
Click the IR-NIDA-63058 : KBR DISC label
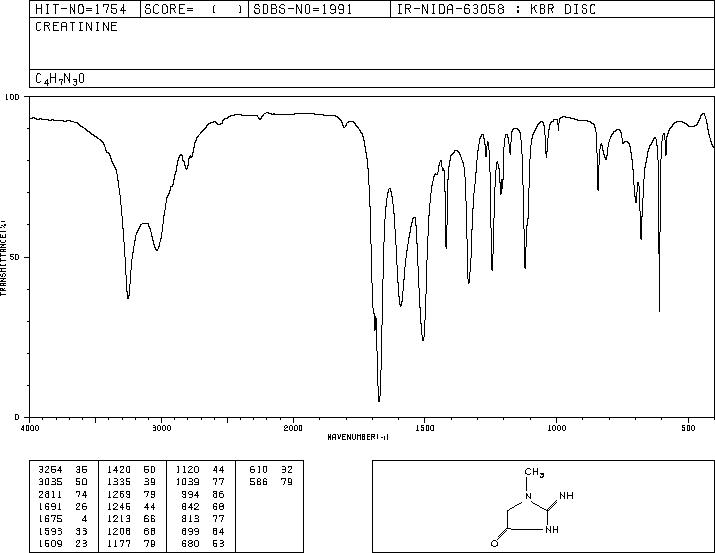coord(496,9)
